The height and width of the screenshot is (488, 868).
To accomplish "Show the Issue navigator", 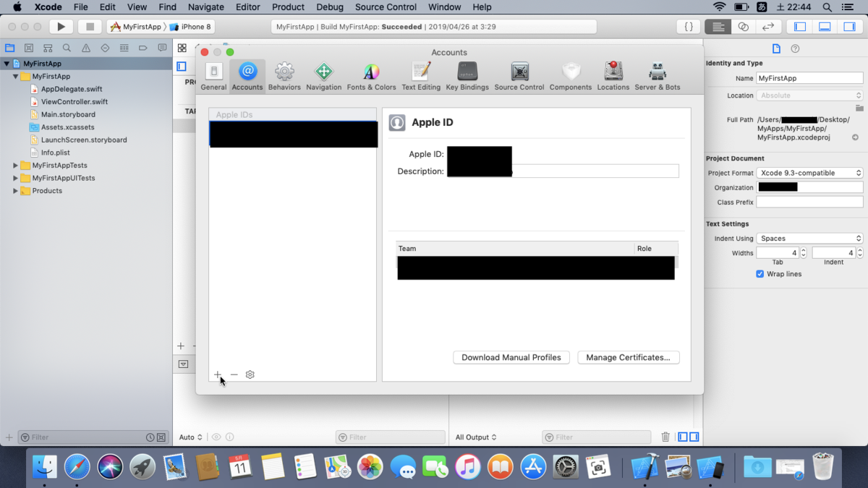I will 86,48.
